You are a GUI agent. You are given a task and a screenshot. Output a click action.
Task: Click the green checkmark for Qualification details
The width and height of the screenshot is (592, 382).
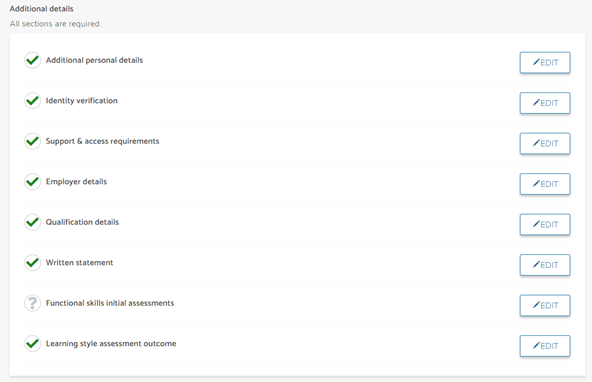[32, 222]
